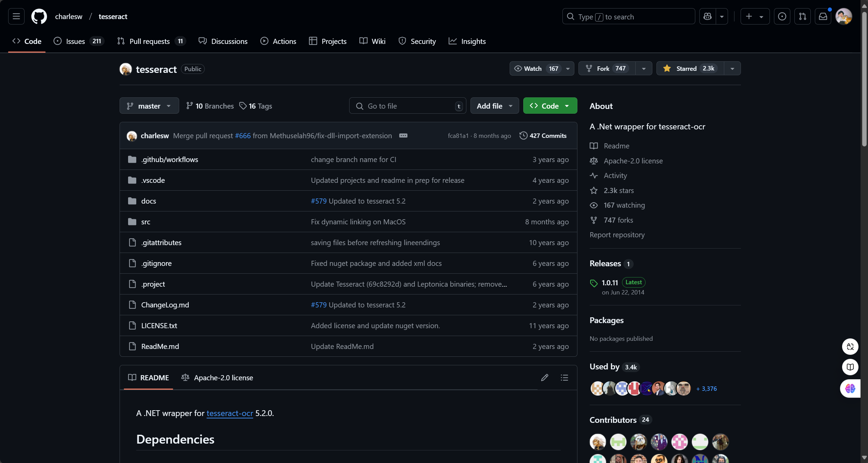Open the Security tab
Viewport: 868px width, 463px height.
coord(417,41)
